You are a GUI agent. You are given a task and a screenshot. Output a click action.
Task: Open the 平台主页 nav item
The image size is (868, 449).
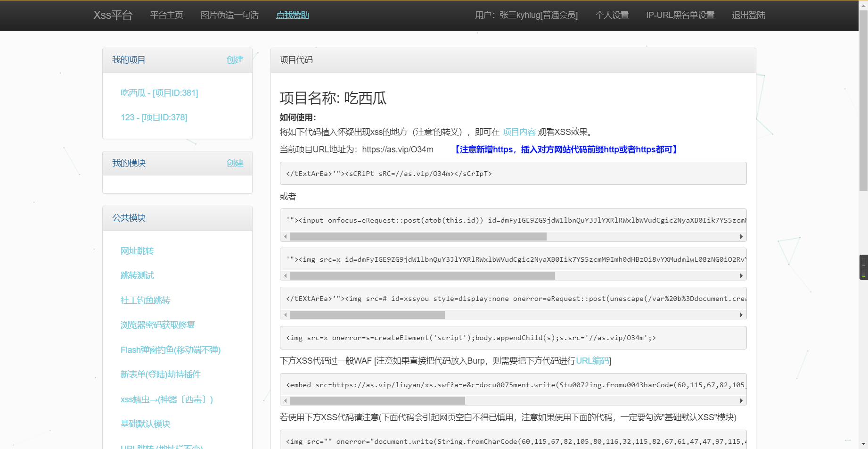167,15
